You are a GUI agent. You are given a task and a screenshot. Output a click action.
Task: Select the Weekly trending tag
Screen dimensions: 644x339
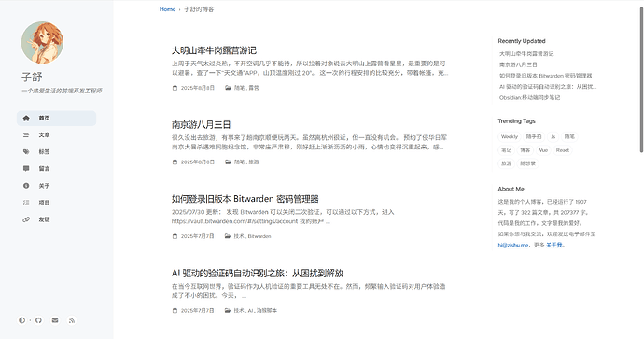tap(510, 137)
